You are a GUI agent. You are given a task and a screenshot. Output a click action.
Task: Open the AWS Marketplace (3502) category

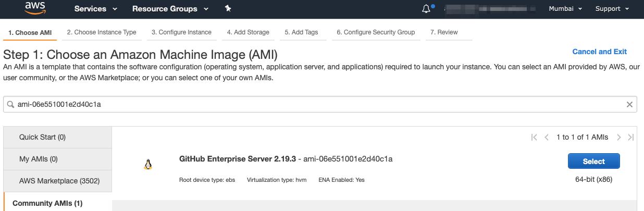pos(57,181)
